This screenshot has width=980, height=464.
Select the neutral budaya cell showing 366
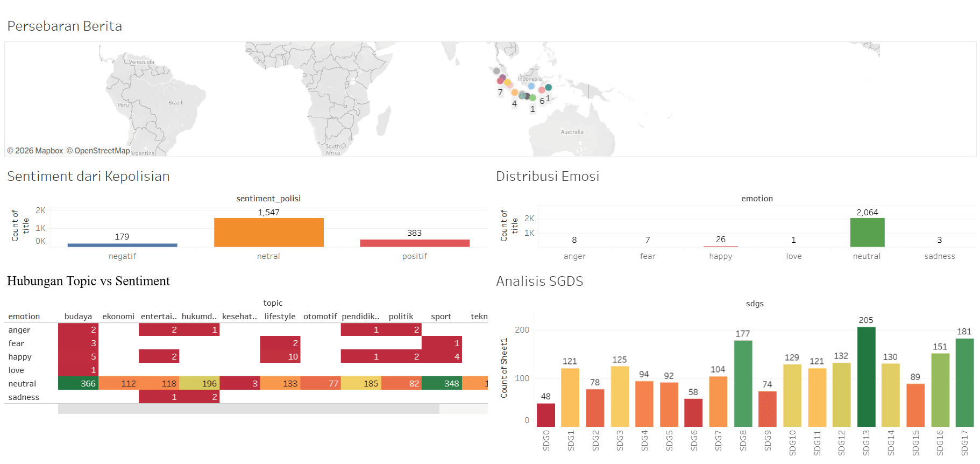(x=78, y=383)
